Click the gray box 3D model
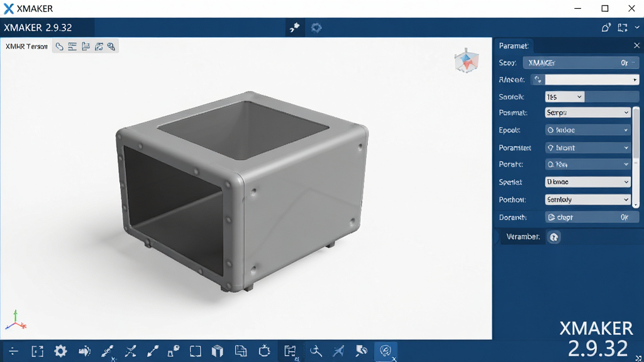The width and height of the screenshot is (644, 362). coord(242,191)
